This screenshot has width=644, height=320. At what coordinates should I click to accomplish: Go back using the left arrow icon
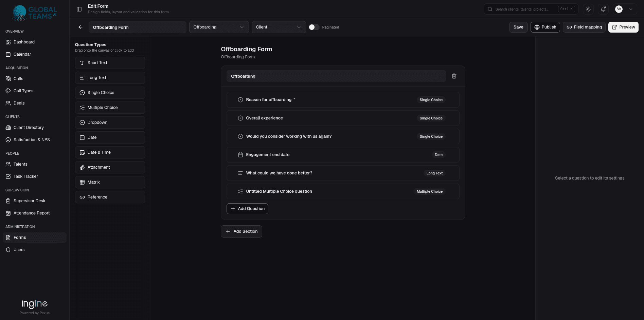click(80, 27)
